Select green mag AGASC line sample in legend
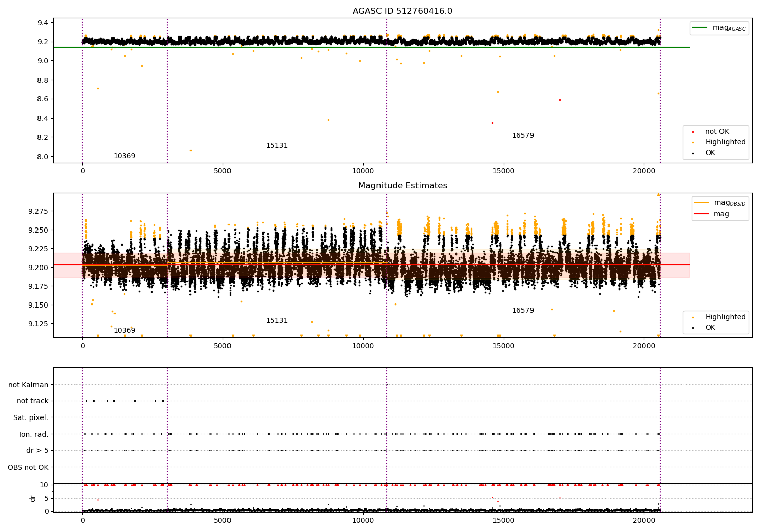This screenshot has height=532, width=760. coord(700,28)
